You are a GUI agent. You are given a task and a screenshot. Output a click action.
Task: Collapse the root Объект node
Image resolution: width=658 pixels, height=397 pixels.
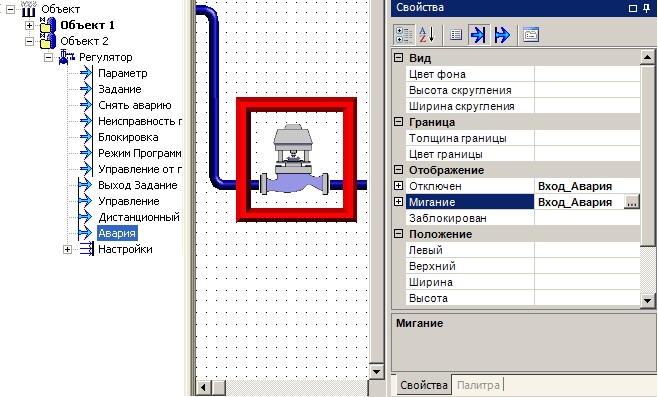10,9
